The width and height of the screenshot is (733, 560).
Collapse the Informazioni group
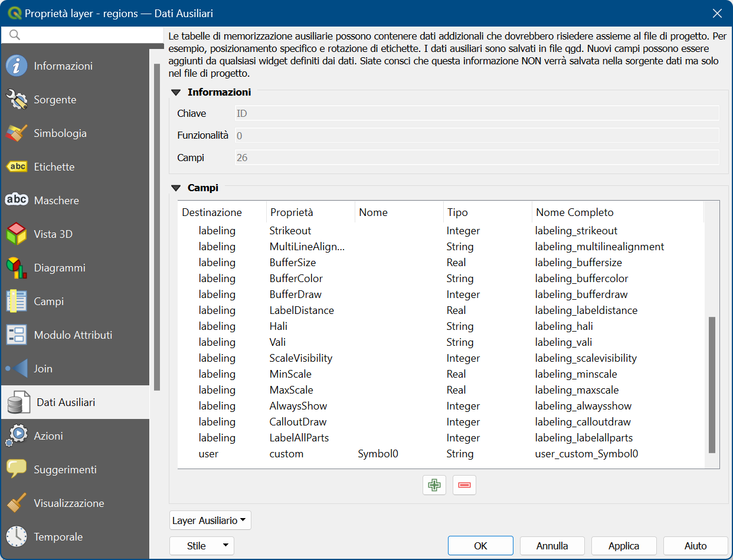(175, 93)
